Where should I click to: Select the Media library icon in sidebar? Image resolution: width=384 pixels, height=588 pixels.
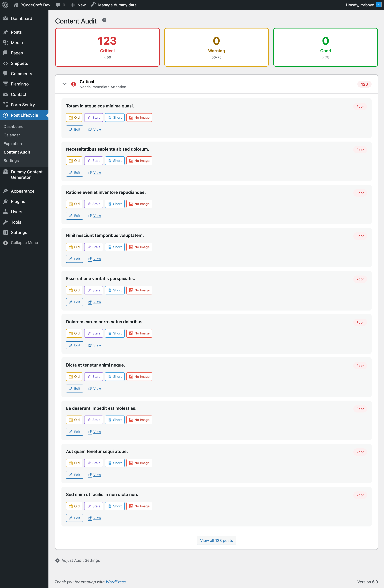(x=6, y=42)
